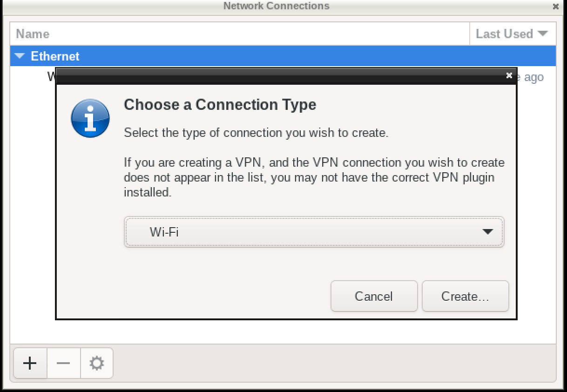The width and height of the screenshot is (567, 392).
Task: Click the dialog's dark title bar
Action: [279, 76]
